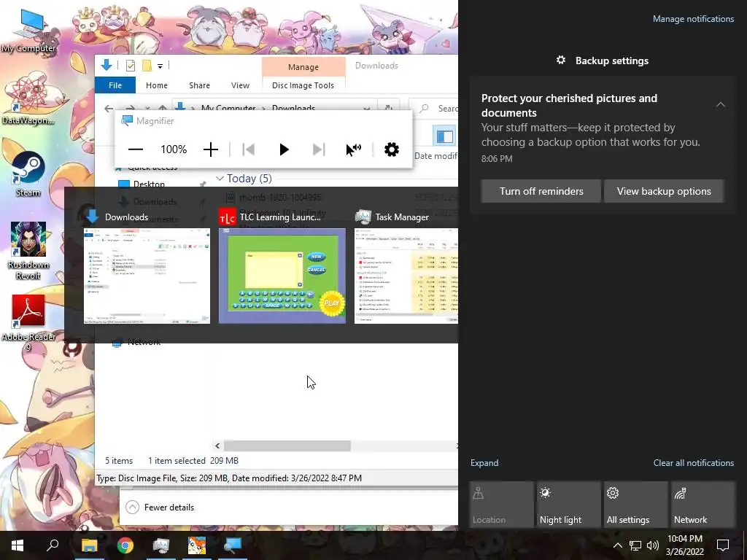Open taskbar search magnifying glass
Image resolution: width=747 pixels, height=560 pixels.
pyautogui.click(x=53, y=545)
